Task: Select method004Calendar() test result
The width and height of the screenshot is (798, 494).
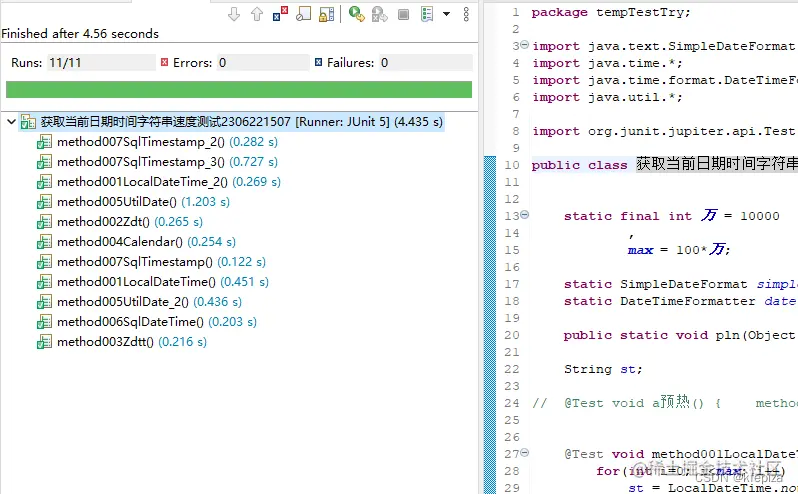Action: (x=147, y=242)
